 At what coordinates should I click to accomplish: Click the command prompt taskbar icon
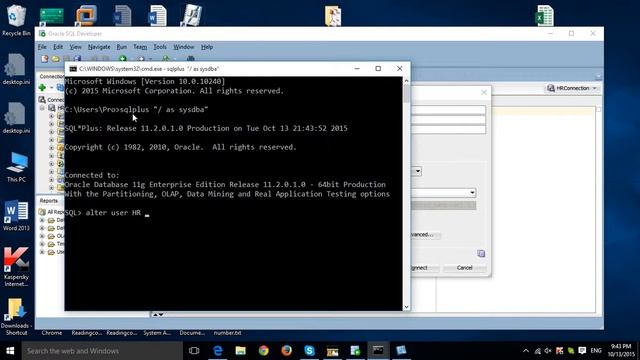tap(378, 351)
